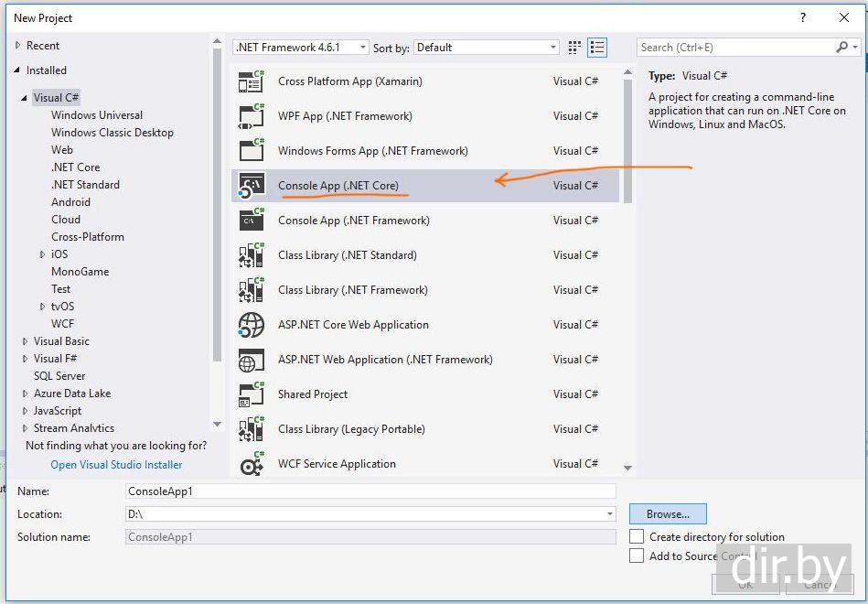Open the .NET Framework 4.6.1 version dropdown

click(x=301, y=48)
